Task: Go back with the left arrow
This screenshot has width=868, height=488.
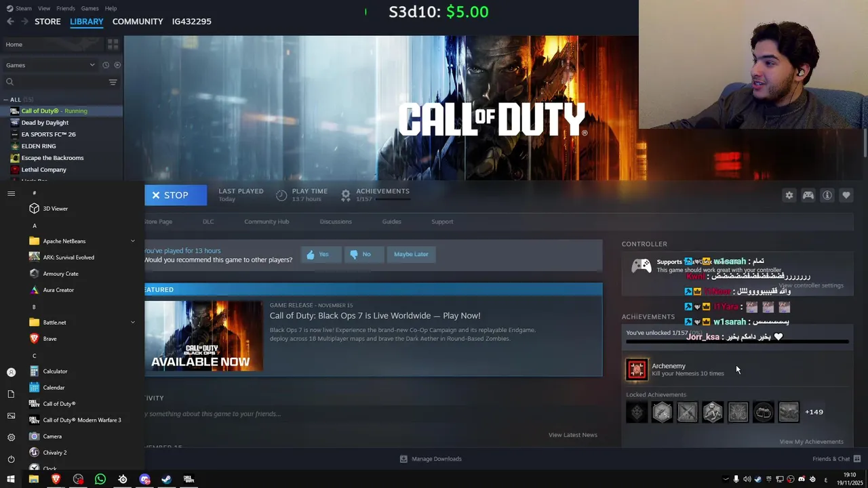Action: pyautogui.click(x=10, y=22)
